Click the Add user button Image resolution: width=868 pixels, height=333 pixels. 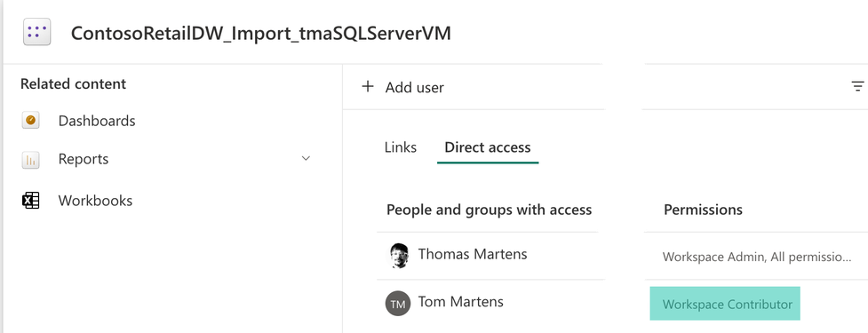click(402, 87)
